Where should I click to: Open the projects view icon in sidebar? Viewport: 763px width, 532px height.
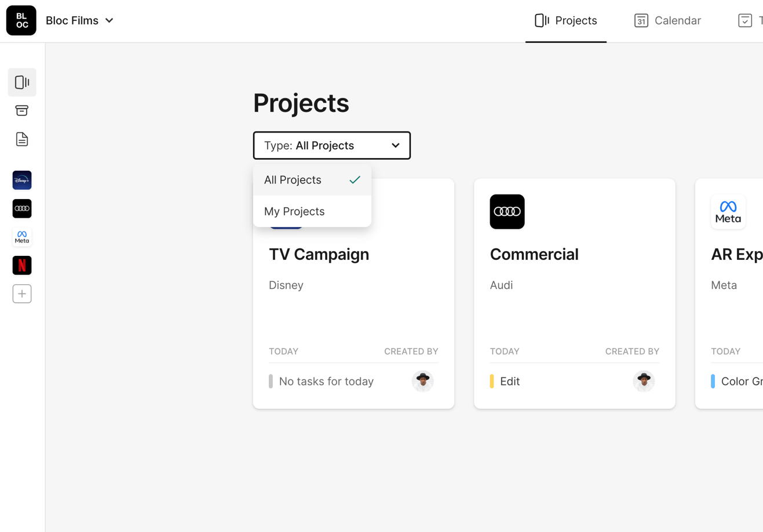22,82
